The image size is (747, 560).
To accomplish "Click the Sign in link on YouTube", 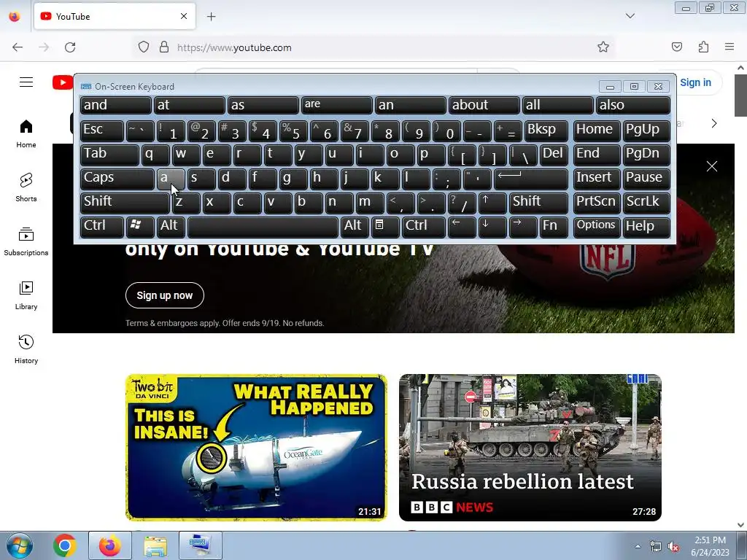I will (695, 82).
